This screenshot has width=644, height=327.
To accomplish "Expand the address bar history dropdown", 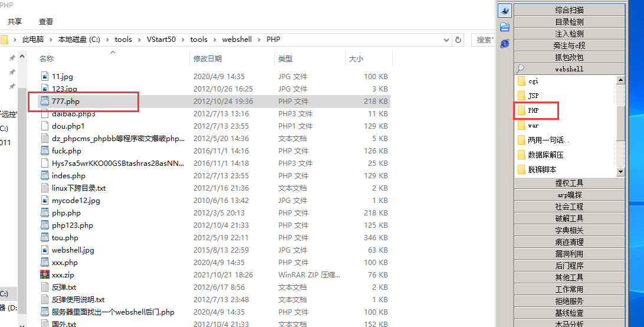I will tap(446, 40).
